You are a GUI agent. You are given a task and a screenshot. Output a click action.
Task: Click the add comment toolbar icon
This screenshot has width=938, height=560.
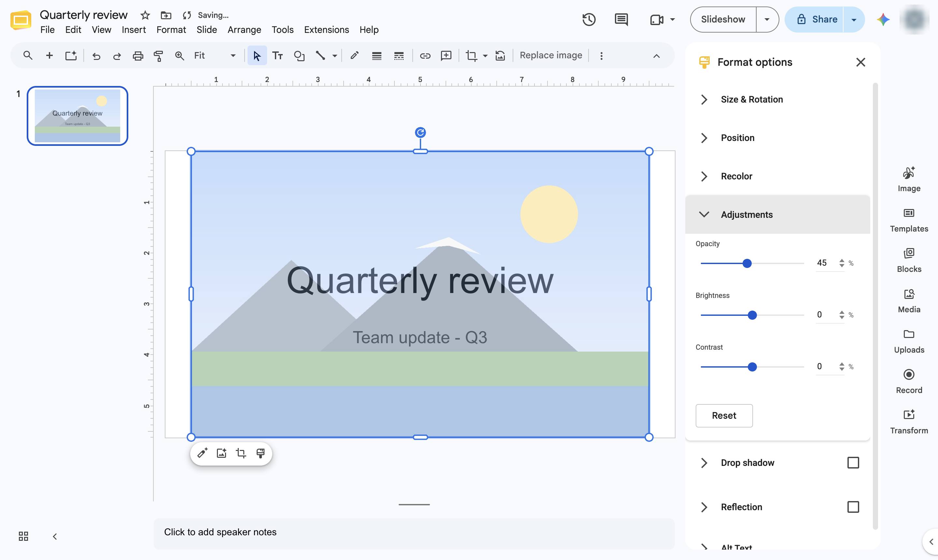tap(446, 56)
